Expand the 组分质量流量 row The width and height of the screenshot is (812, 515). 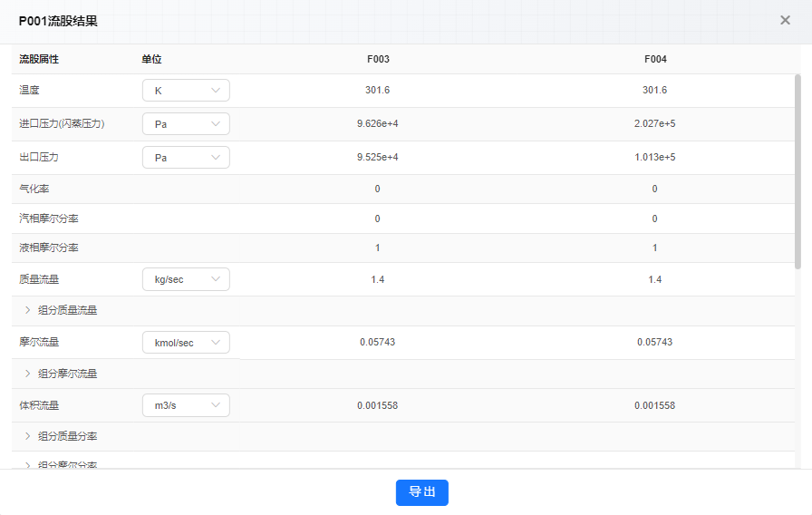pyautogui.click(x=28, y=310)
